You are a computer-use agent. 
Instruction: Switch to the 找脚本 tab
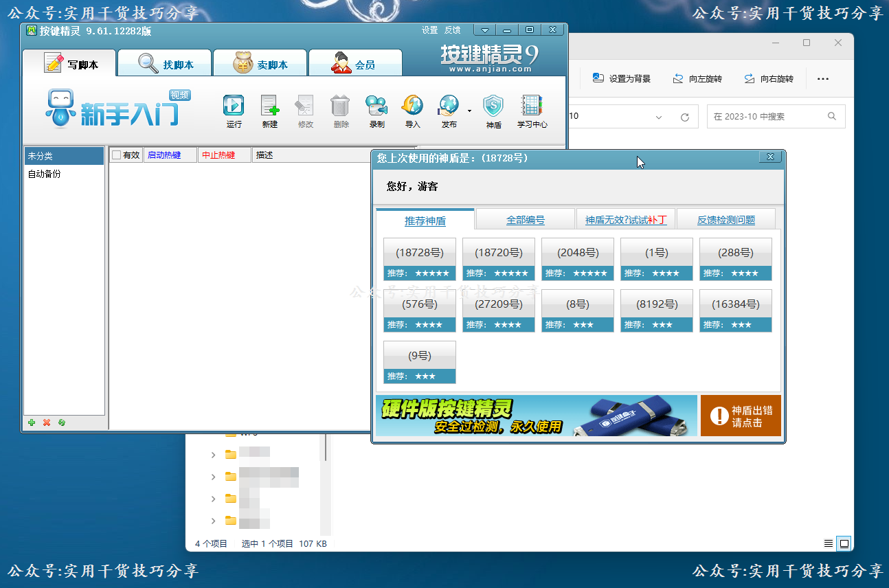click(x=164, y=62)
